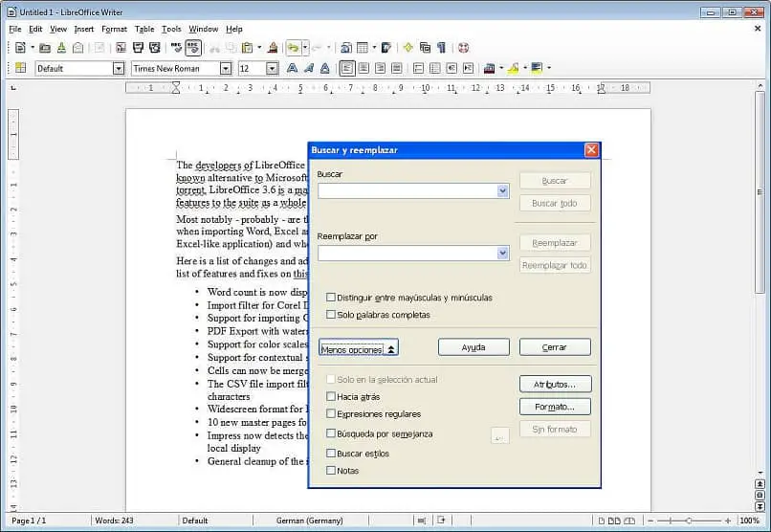Open the Buscar field dropdown arrow
Viewport: 771px width, 532px height.
503,191
